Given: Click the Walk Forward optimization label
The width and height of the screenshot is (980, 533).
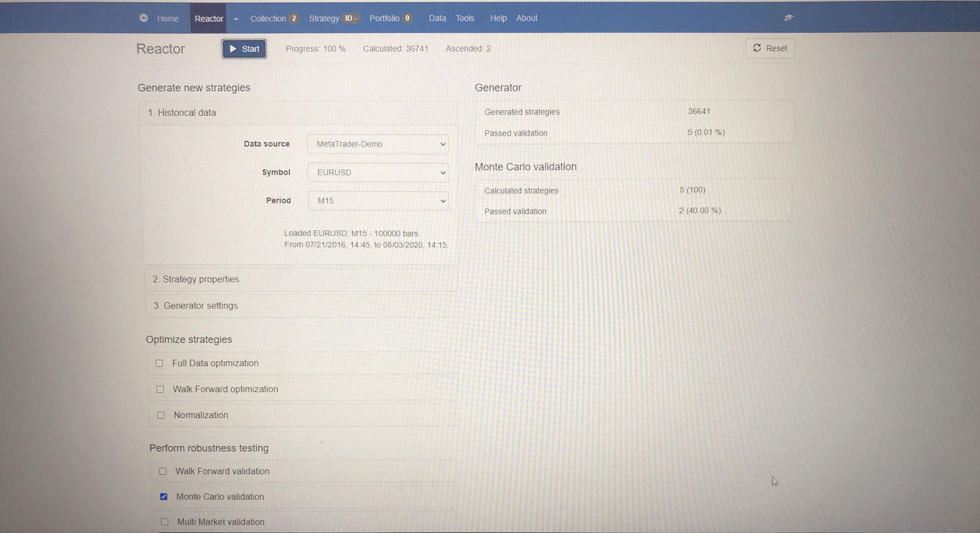Looking at the screenshot, I should pos(226,389).
